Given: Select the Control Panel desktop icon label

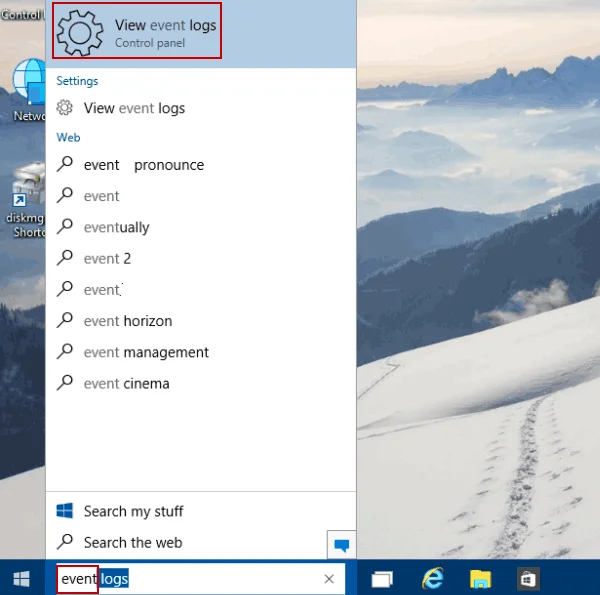Looking at the screenshot, I should (22, 15).
